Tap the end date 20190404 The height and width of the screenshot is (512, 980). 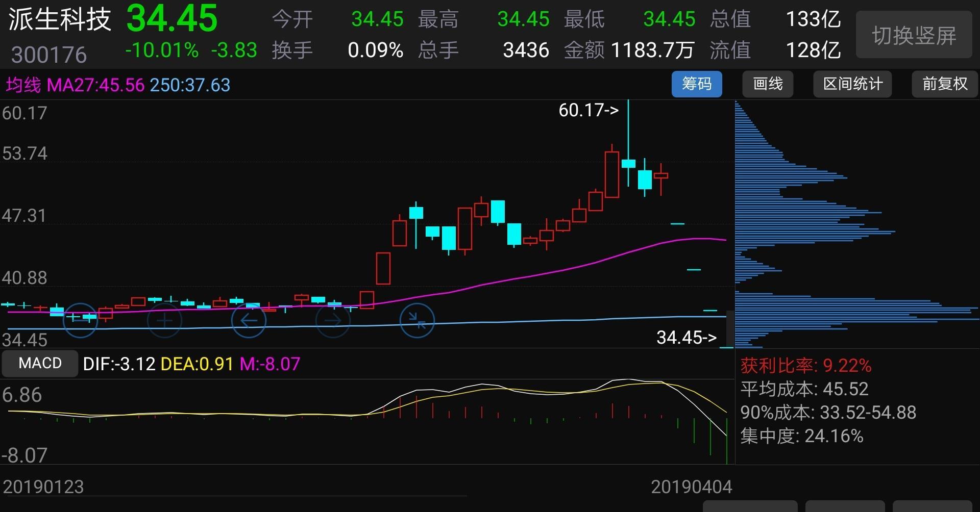click(692, 487)
